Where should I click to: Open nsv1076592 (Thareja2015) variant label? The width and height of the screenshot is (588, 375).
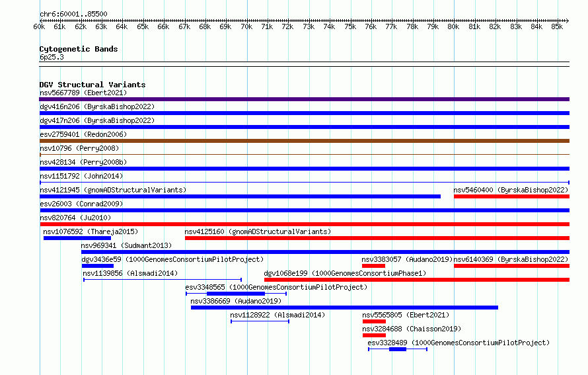tap(91, 231)
